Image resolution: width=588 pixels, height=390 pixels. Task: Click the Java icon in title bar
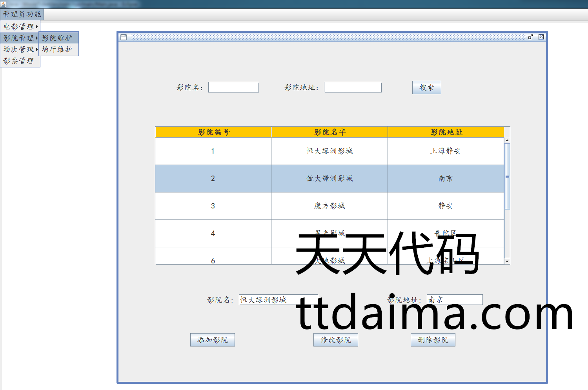pyautogui.click(x=3, y=4)
